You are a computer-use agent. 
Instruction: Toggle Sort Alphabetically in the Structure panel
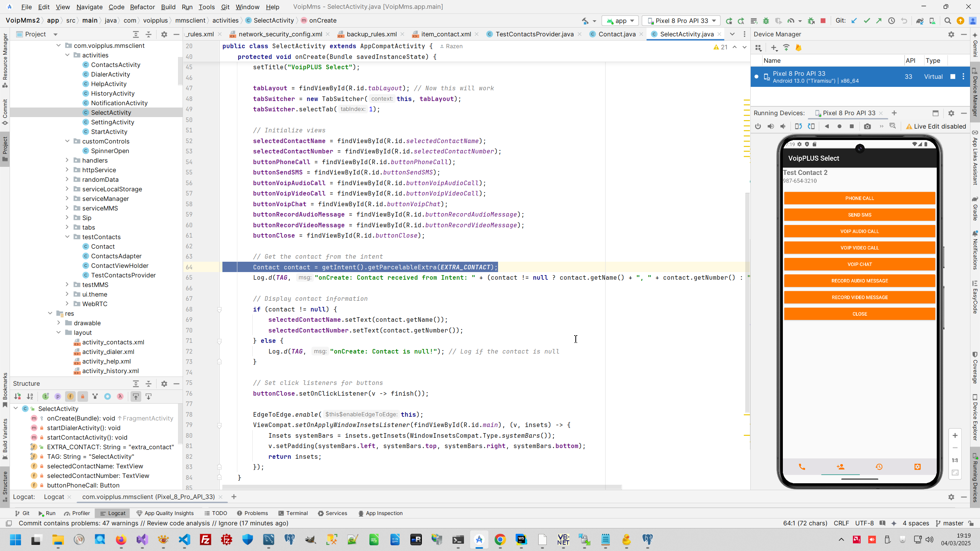pyautogui.click(x=30, y=396)
